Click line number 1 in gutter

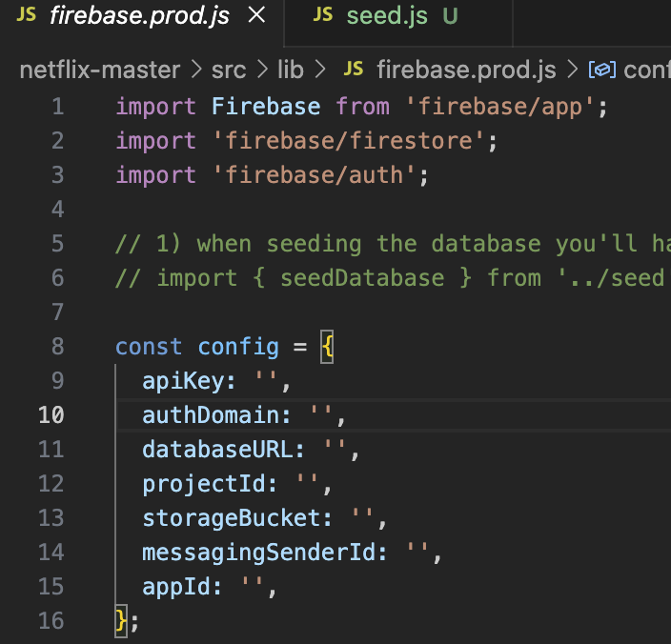pyautogui.click(x=58, y=106)
